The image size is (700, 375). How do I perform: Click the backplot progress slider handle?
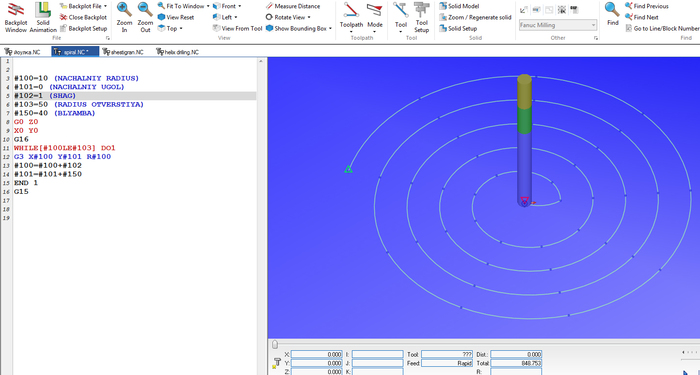(275, 344)
